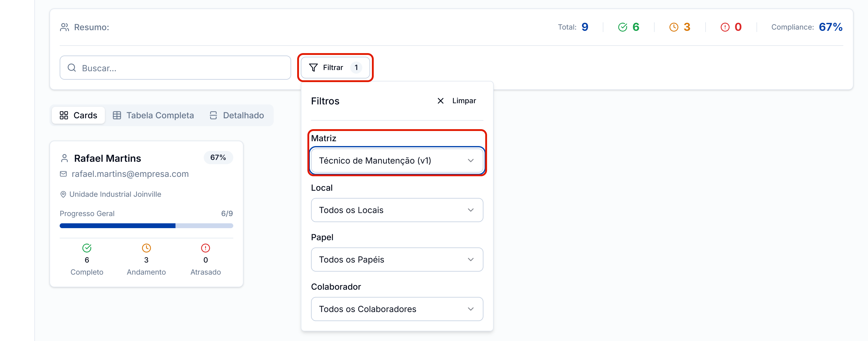Click the location pin icon for Joinville
Screen dimensions: 868x341
(x=63, y=194)
